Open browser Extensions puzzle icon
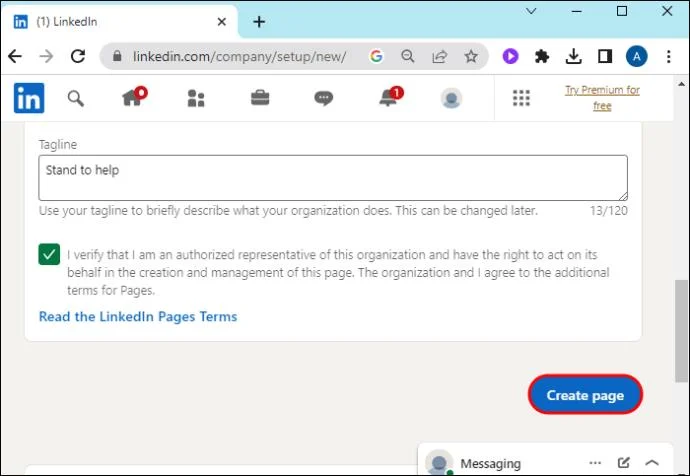Image resolution: width=690 pixels, height=476 pixels. tap(542, 56)
